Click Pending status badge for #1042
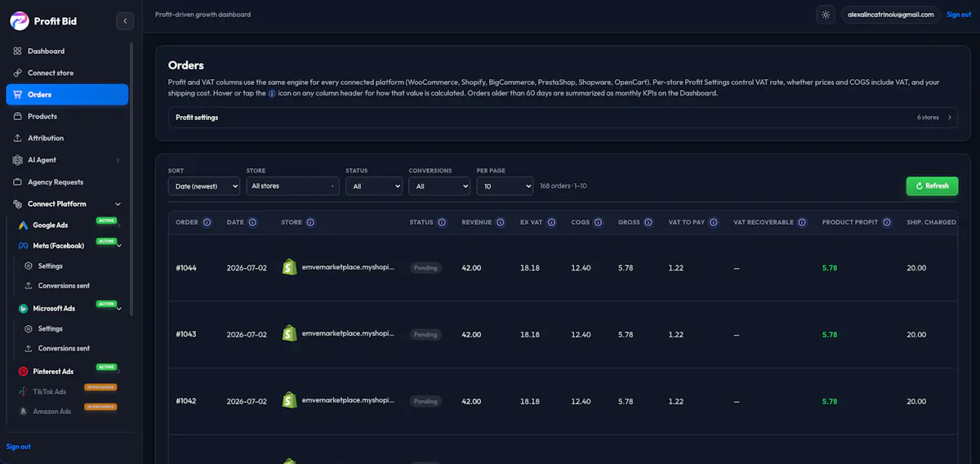Image resolution: width=980 pixels, height=464 pixels. pyautogui.click(x=425, y=402)
